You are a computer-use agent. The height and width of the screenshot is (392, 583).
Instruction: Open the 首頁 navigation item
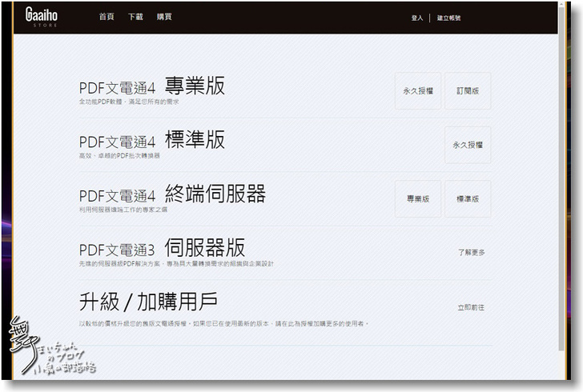107,17
